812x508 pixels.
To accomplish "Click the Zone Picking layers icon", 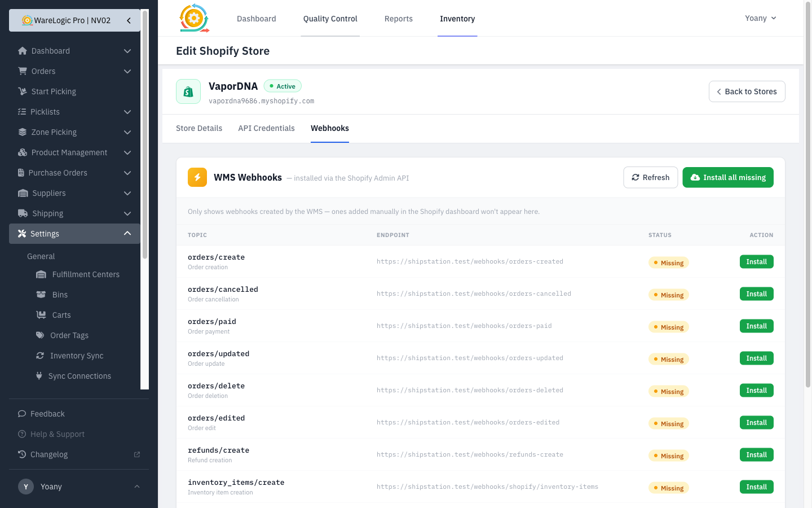I will pos(23,132).
